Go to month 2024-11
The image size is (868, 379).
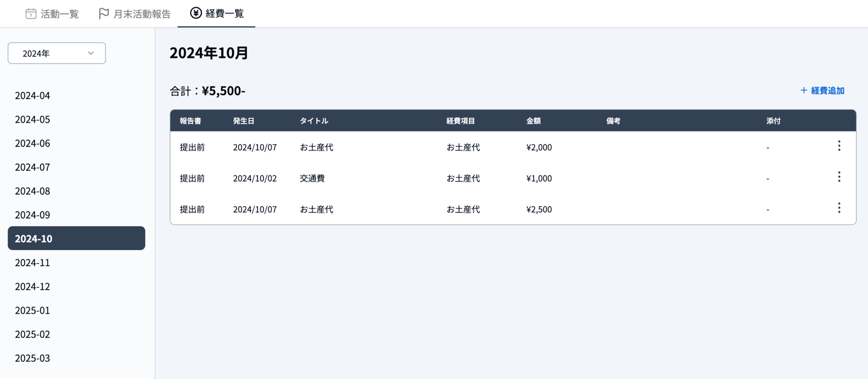pos(32,262)
